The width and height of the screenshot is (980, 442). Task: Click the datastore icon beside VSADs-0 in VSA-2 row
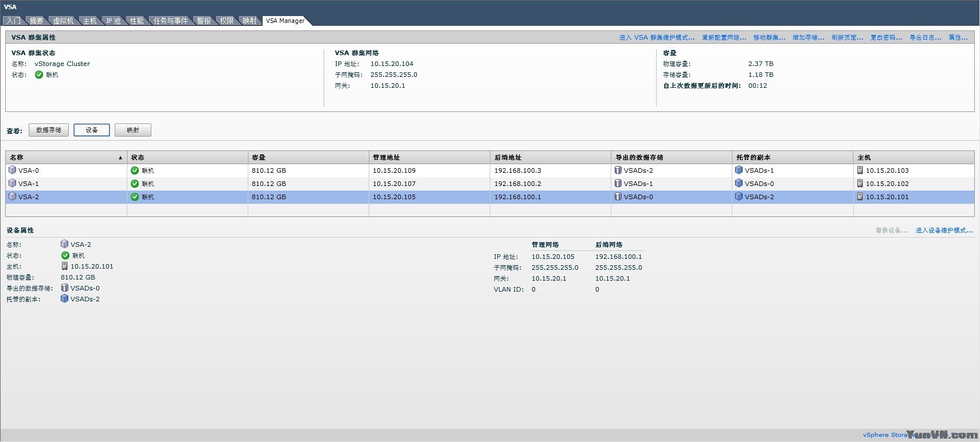pyautogui.click(x=618, y=197)
